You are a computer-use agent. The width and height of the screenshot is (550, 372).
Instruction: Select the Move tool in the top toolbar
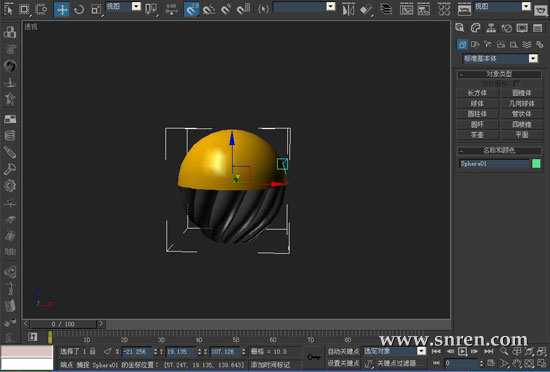[x=62, y=9]
